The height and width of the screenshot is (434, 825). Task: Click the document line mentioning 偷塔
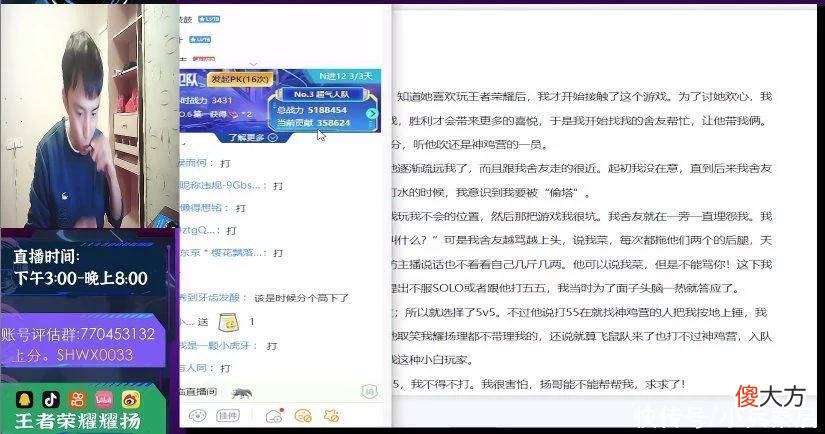coord(490,193)
